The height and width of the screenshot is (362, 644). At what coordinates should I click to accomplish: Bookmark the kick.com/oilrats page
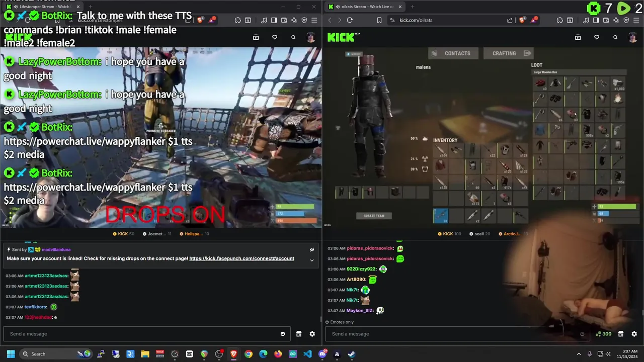tap(379, 20)
